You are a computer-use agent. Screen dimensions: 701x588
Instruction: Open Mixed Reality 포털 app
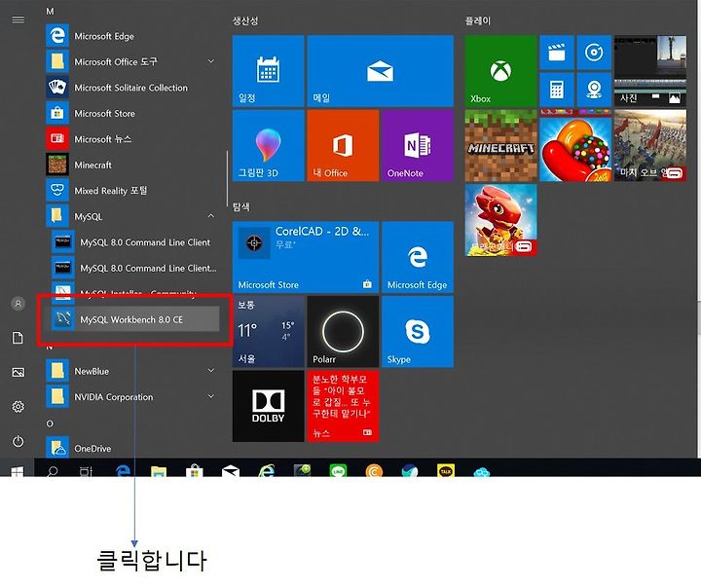[131, 191]
